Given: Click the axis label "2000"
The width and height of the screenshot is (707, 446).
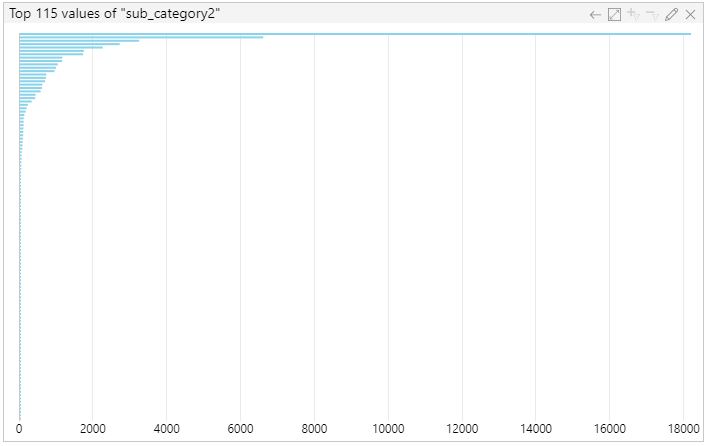Looking at the screenshot, I should click(x=93, y=429).
